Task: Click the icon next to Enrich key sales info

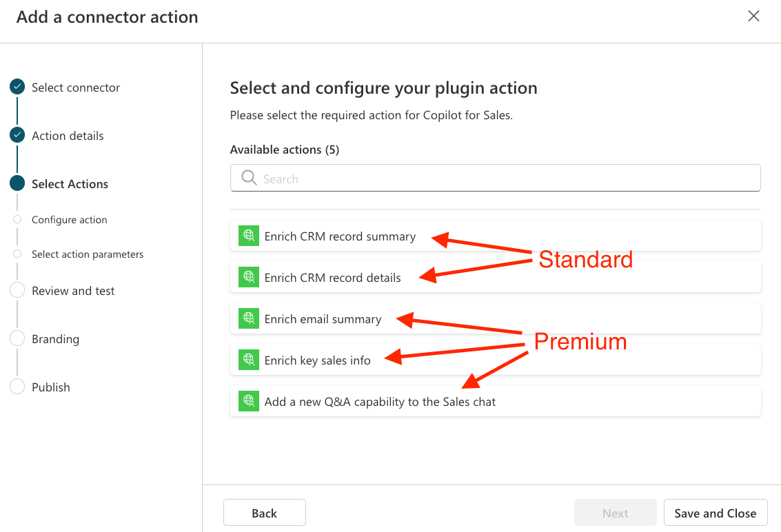Action: tap(249, 360)
